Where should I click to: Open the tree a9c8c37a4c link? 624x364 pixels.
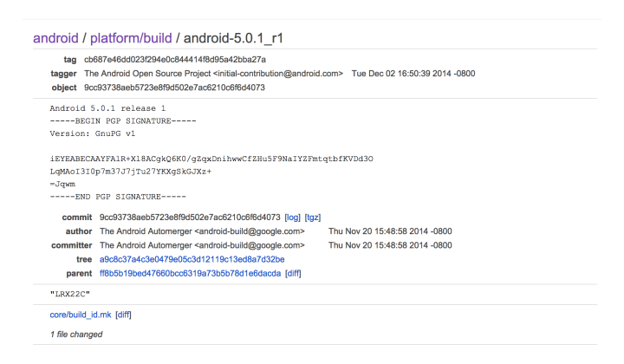[192, 259]
